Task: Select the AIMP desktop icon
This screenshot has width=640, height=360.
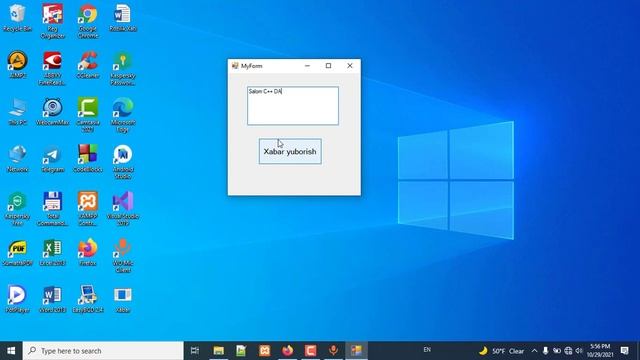Action: [17, 64]
